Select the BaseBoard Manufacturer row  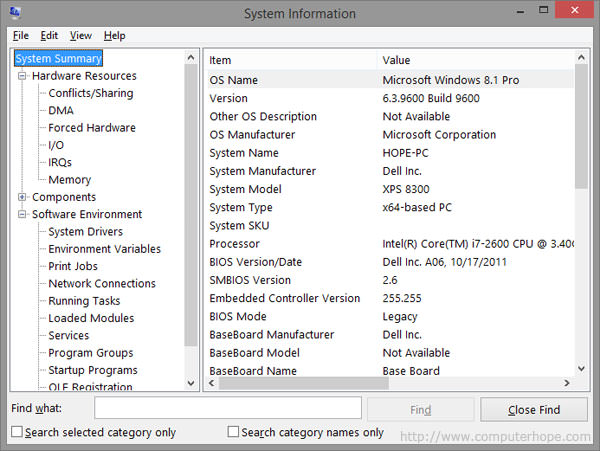(x=390, y=334)
